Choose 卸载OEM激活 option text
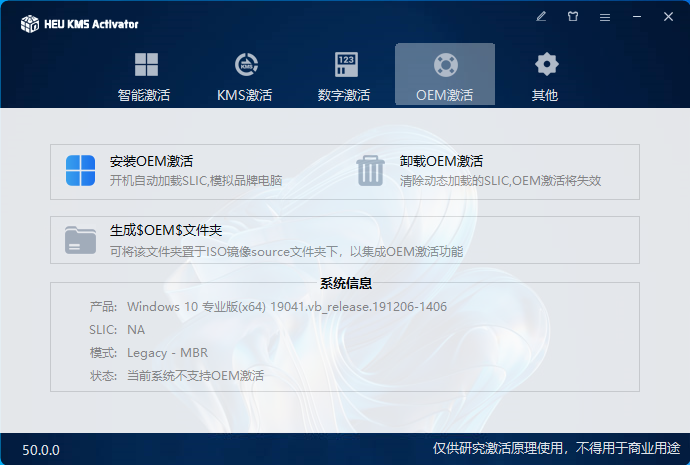 tap(441, 161)
